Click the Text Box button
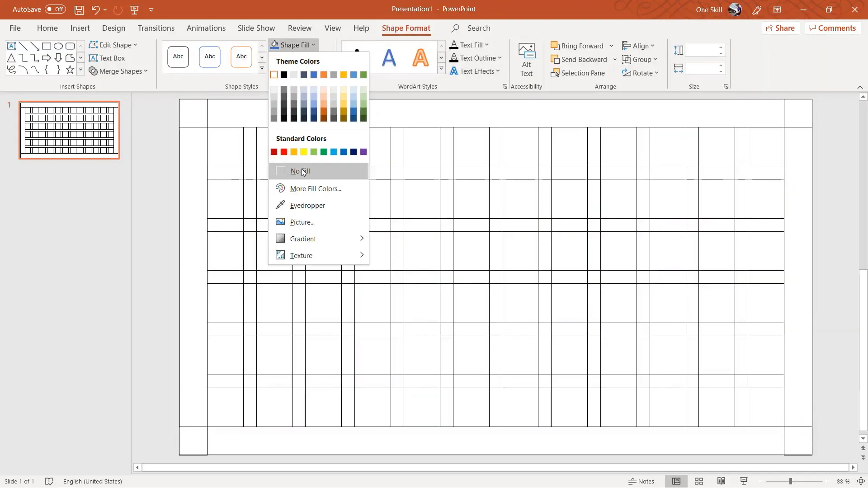The width and height of the screenshot is (868, 488). pos(107,58)
